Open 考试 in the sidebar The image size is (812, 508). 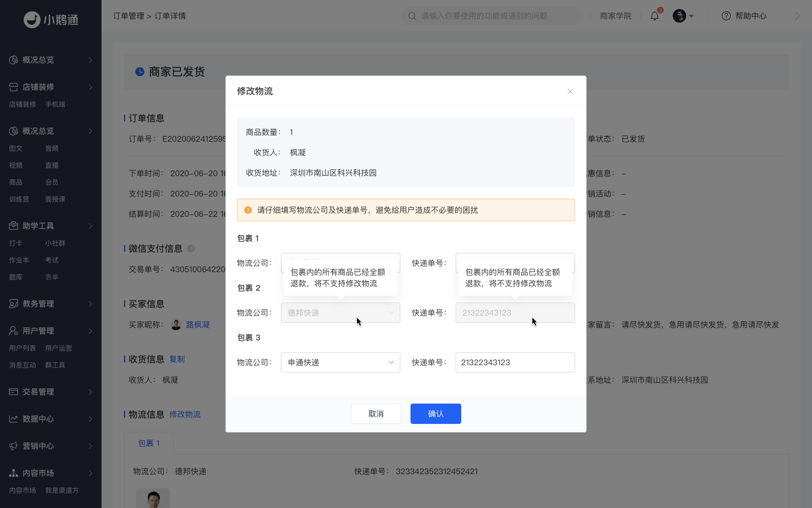[52, 260]
